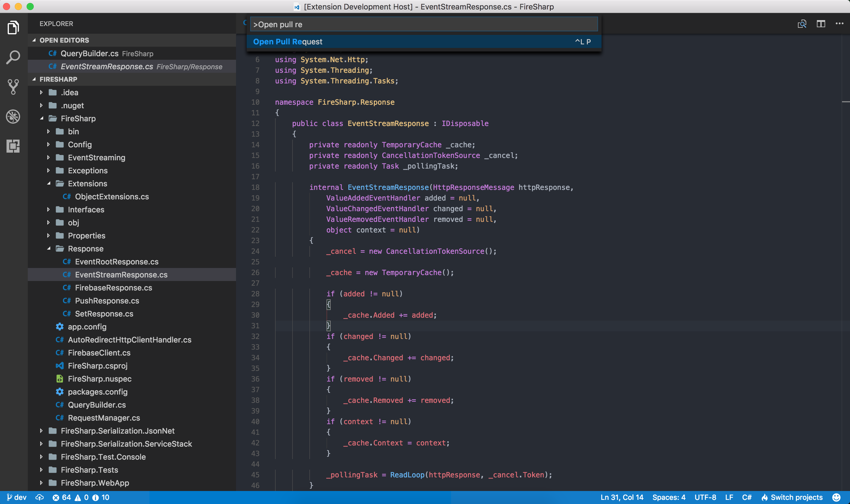Open the Extensions view icon
The height and width of the screenshot is (504, 850).
[13, 146]
